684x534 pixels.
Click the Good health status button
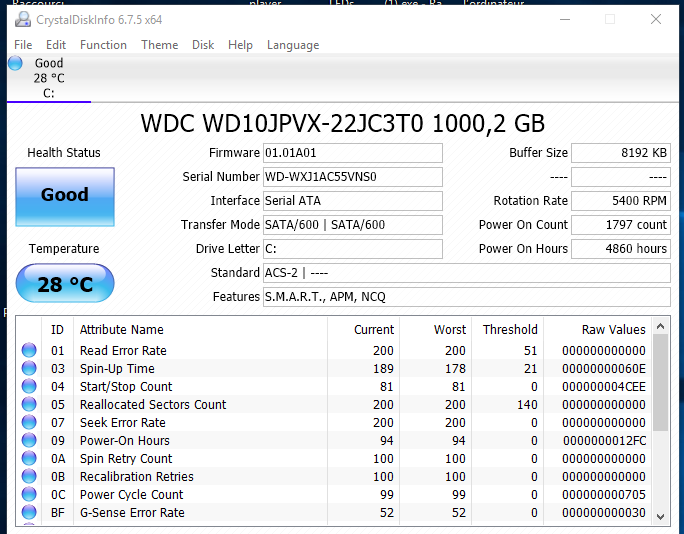point(65,197)
